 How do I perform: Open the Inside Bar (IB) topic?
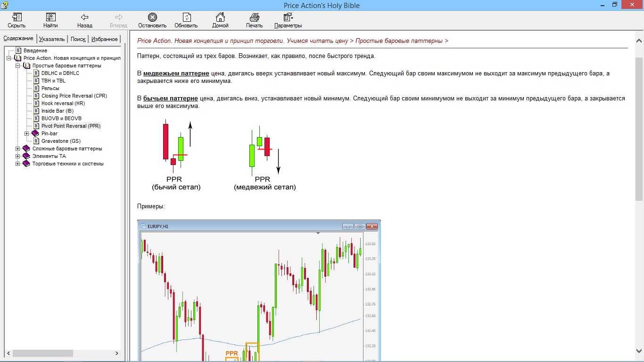58,111
